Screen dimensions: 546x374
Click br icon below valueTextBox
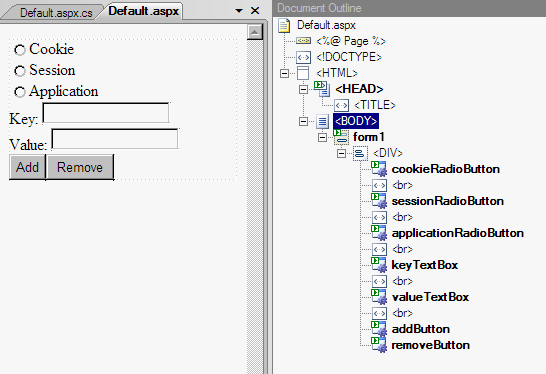(379, 313)
